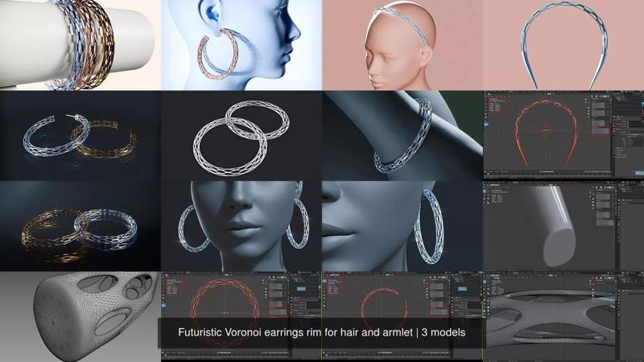View the standalone headband on pink background
Screen dimensions: 644x362
point(563,45)
